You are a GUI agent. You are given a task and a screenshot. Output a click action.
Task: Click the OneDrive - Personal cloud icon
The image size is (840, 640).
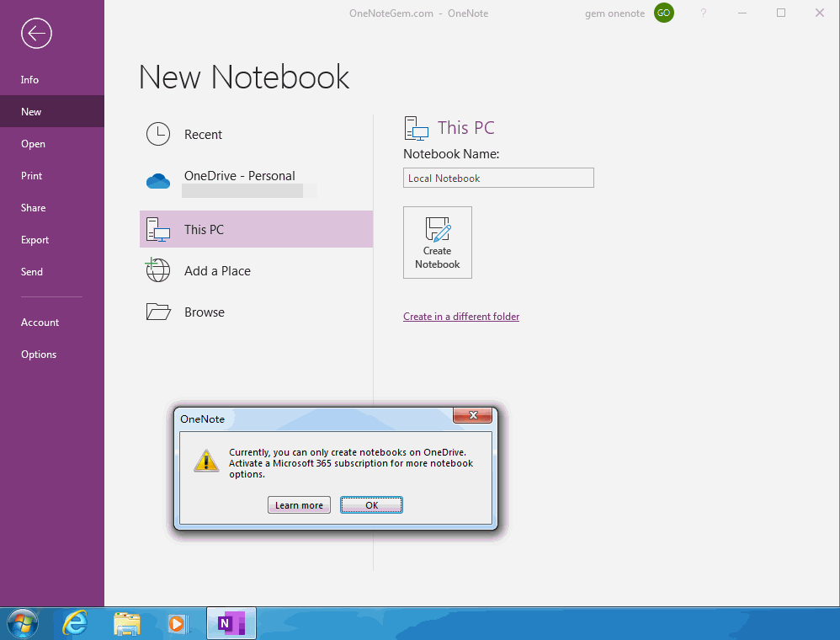point(157,180)
